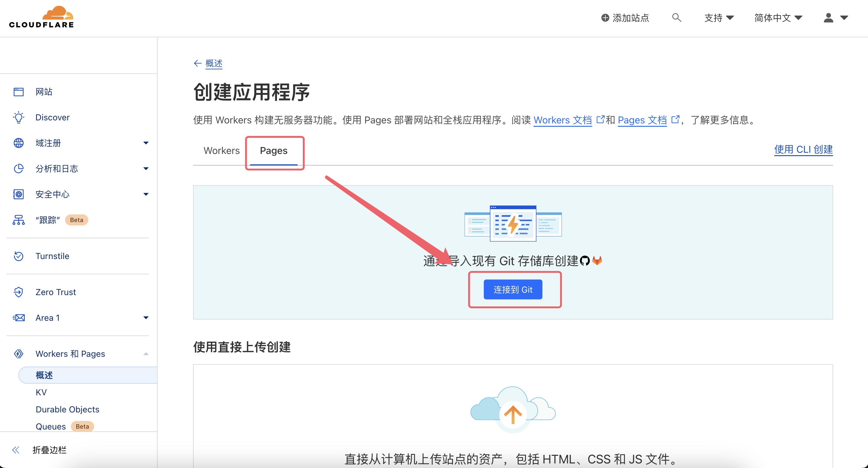Click the 网站 browser window icon
Screen dimensions: 868x468
tap(19, 92)
